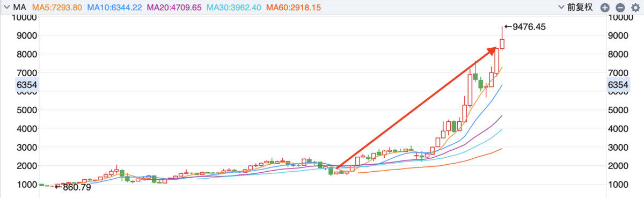Click the 1000 left axis label
Viewport: 644px width, 198px height.
click(x=27, y=184)
